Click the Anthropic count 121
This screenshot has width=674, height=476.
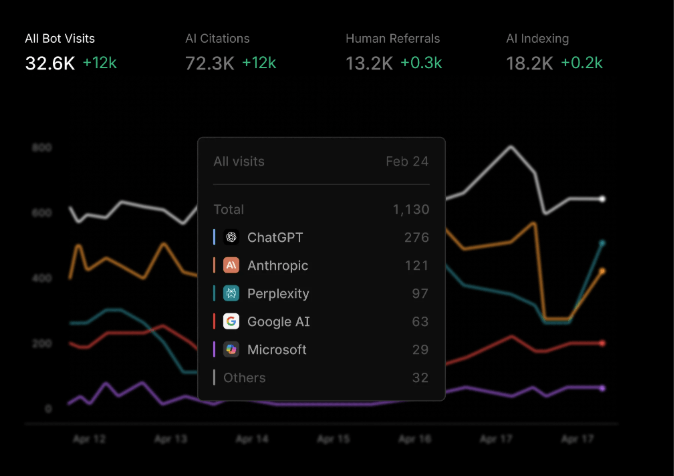point(417,265)
